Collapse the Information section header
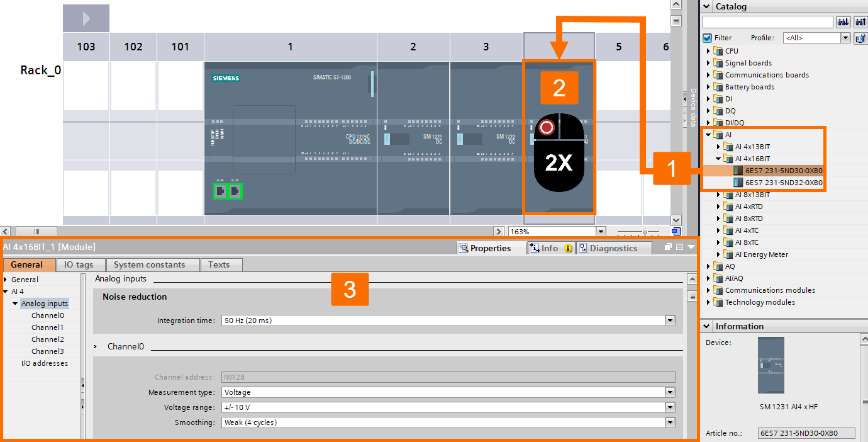This screenshot has height=442, width=868. pyautogui.click(x=706, y=326)
